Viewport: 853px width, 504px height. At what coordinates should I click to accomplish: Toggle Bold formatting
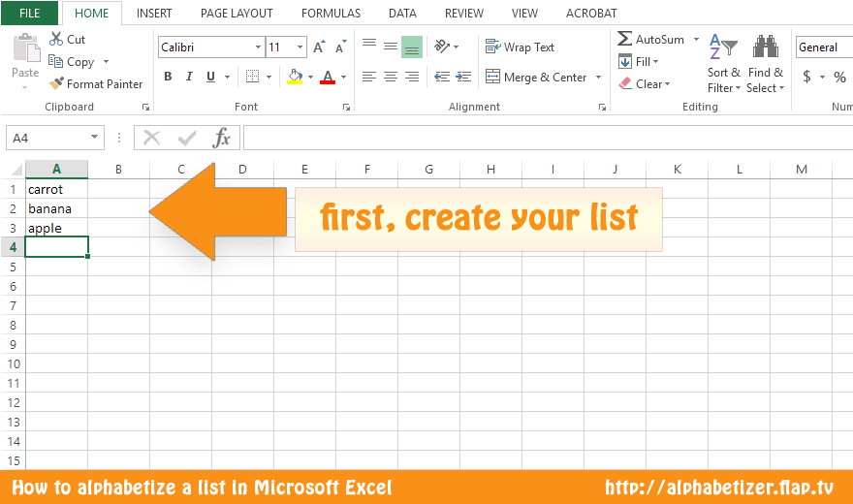click(168, 77)
